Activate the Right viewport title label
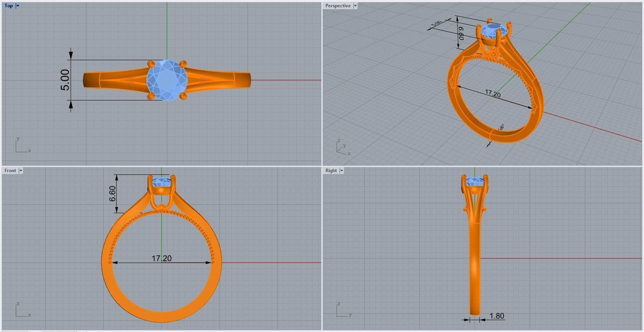 tap(331, 171)
